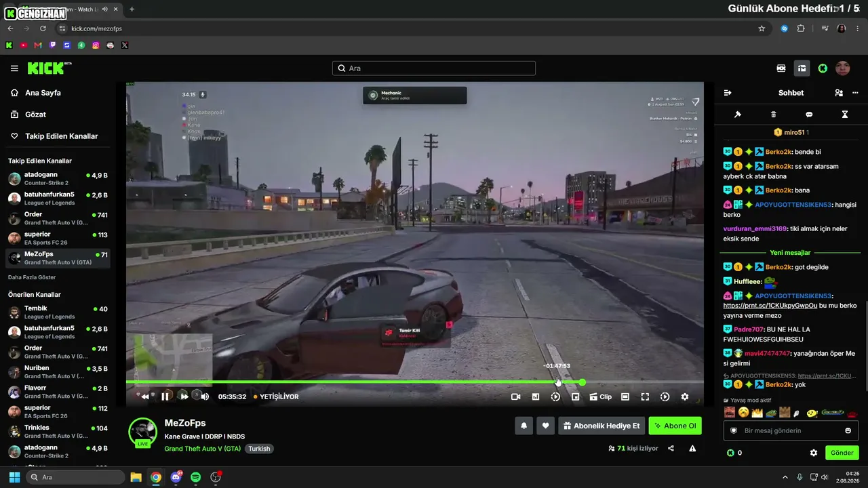Toggle picture-in-picture mini player
Viewport: 868px width, 488px height.
(x=576, y=396)
